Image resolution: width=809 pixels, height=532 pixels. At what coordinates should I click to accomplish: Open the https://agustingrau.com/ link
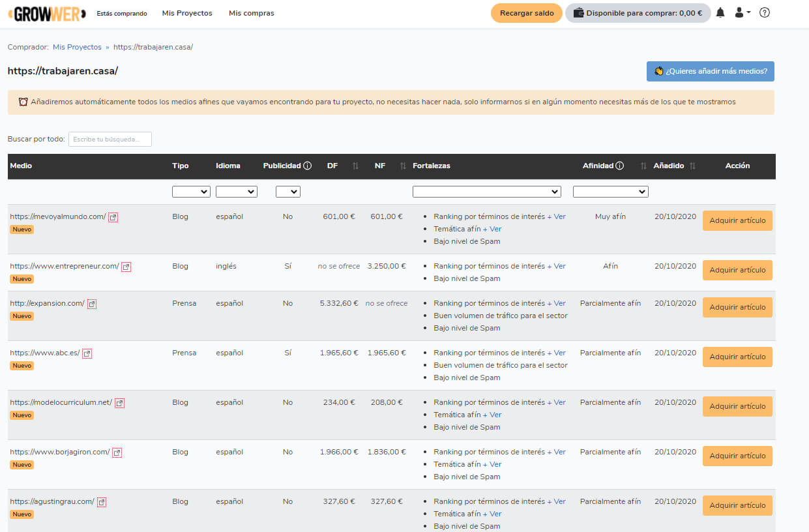click(x=52, y=501)
